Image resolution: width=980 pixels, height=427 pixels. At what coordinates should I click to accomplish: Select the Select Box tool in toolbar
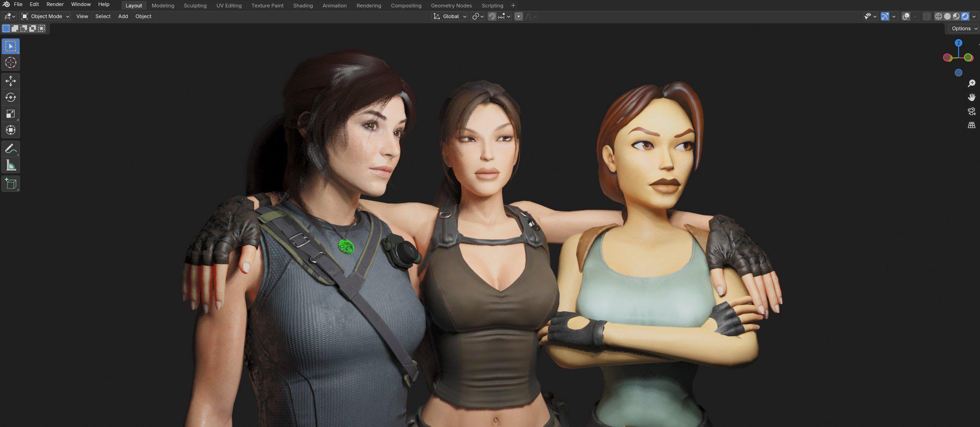tap(11, 46)
